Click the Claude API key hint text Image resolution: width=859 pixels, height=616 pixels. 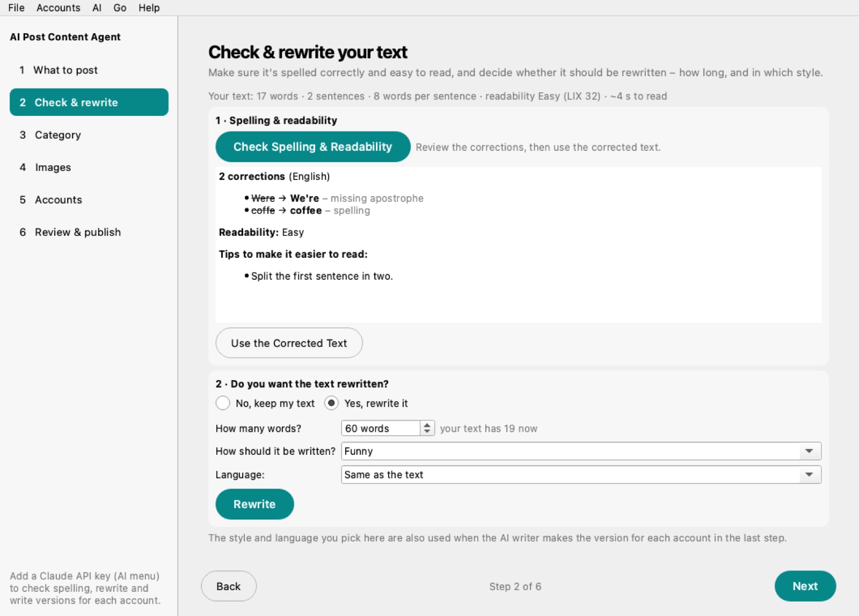coord(85,588)
